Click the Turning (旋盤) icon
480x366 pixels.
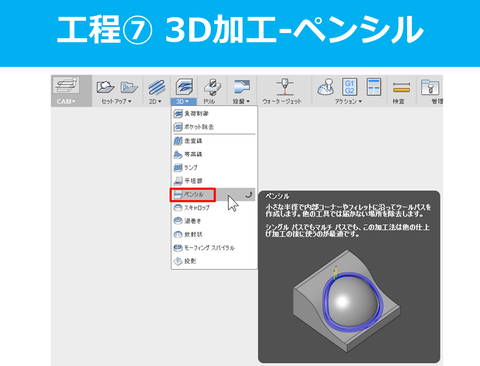click(242, 87)
